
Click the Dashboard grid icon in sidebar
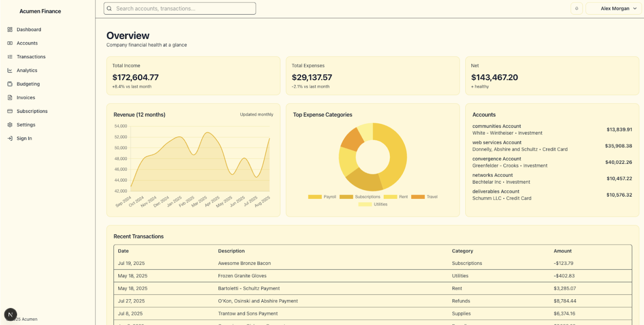coord(10,30)
